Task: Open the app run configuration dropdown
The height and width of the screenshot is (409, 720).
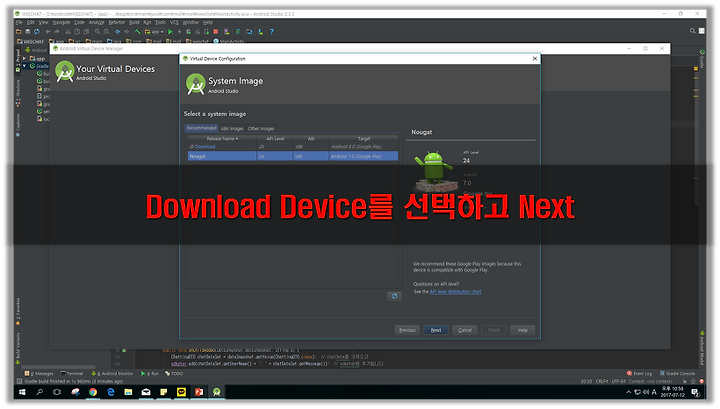Action: pyautogui.click(x=155, y=32)
